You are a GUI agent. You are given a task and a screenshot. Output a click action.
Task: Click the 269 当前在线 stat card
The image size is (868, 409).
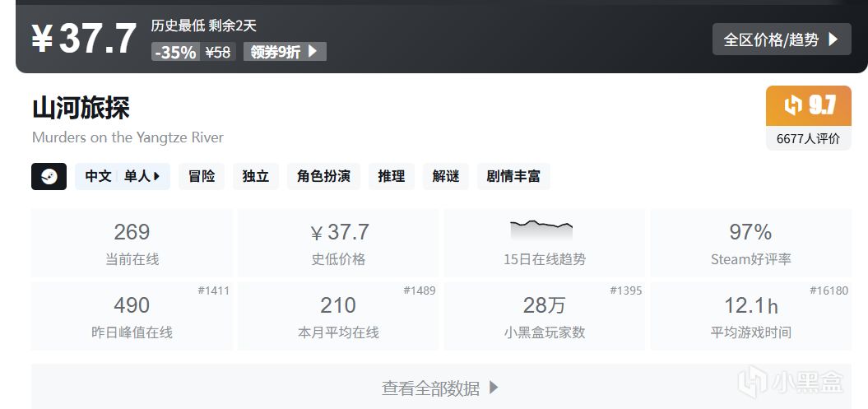tap(132, 243)
